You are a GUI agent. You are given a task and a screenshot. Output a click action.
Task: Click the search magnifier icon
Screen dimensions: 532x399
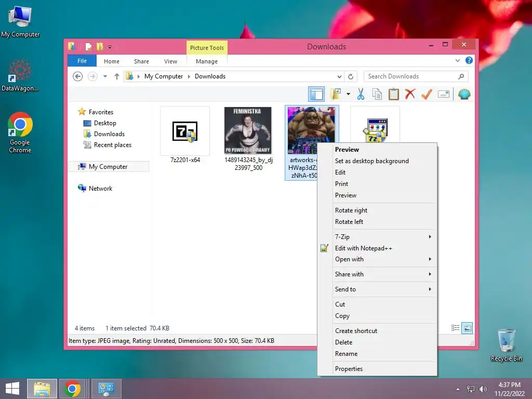[461, 76]
